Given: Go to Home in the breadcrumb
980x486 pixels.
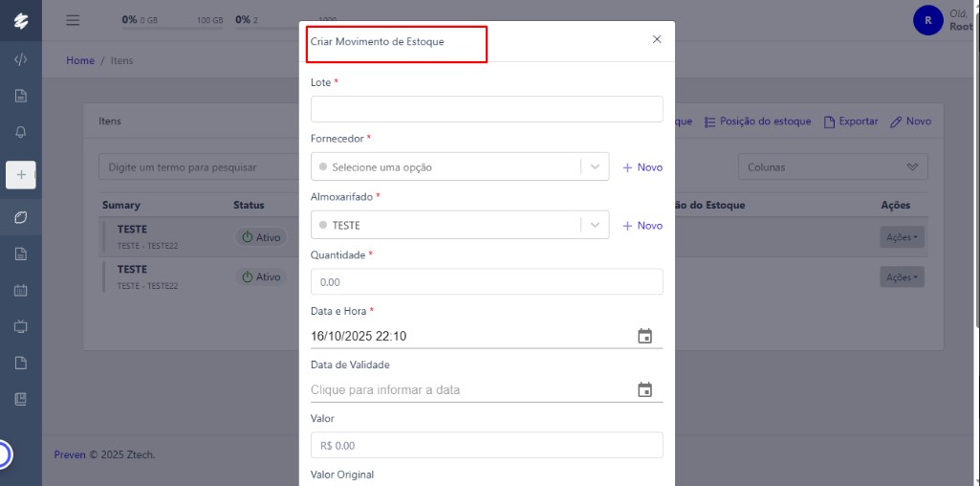Looking at the screenshot, I should pos(80,60).
